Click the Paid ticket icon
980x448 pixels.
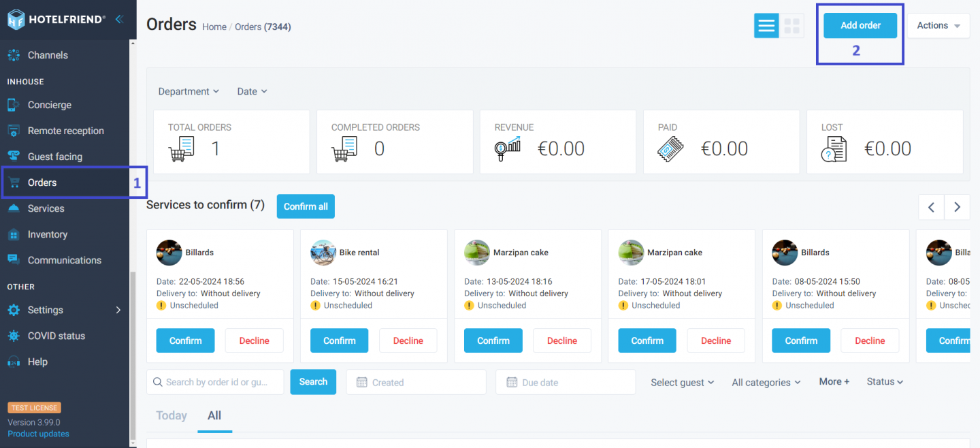tap(671, 149)
